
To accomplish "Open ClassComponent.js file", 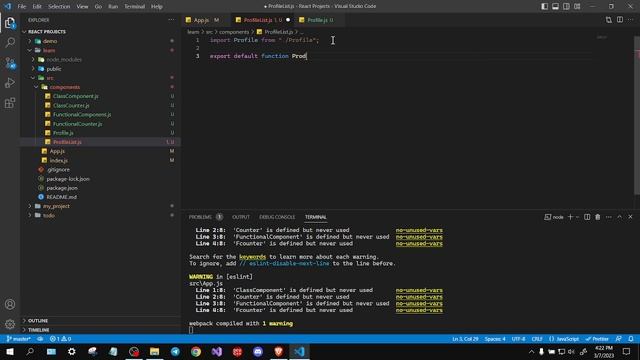I will (76, 96).
